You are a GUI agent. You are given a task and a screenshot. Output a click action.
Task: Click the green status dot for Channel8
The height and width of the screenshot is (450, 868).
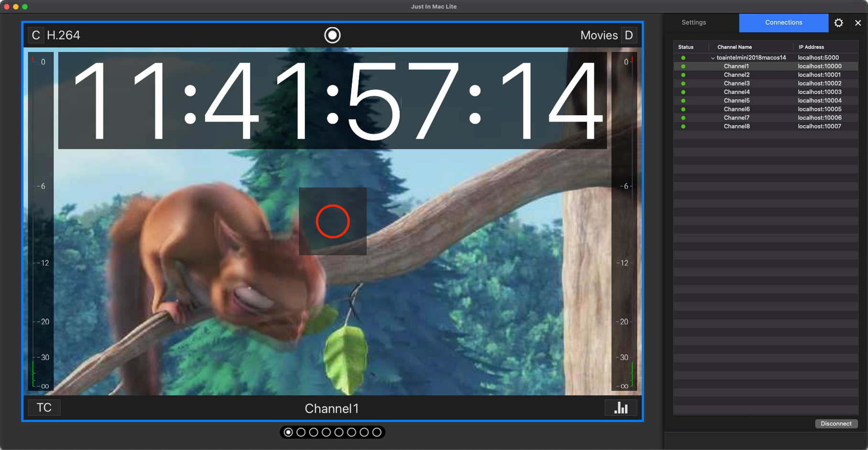(x=683, y=127)
